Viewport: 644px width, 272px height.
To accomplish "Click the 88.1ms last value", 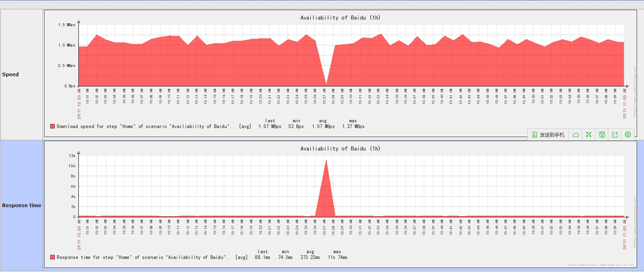I will click(263, 257).
